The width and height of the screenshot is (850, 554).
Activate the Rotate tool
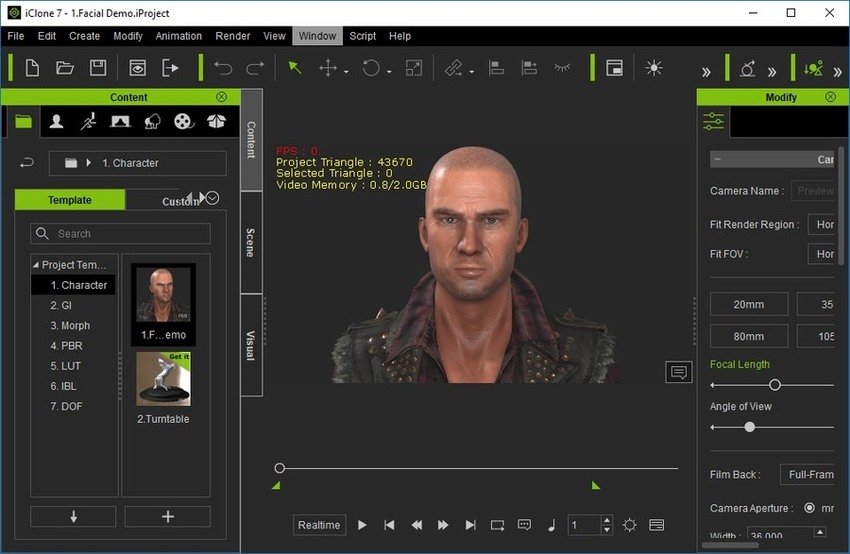click(x=371, y=68)
